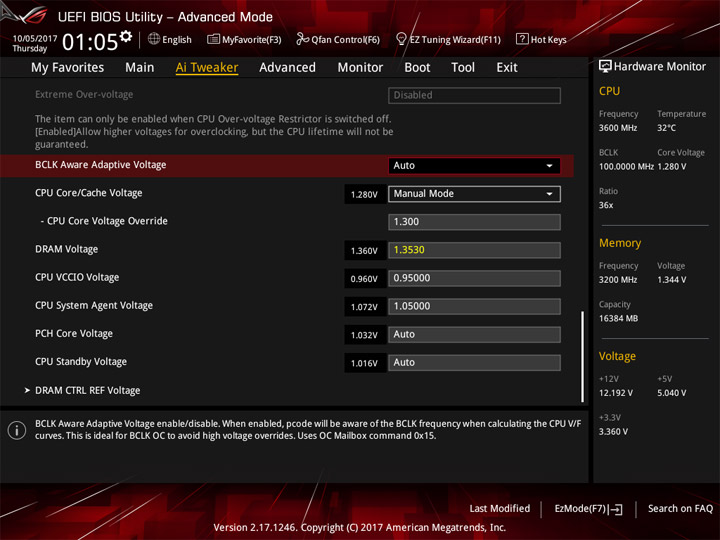Click the 1.280V core voltage readout
The height and width of the screenshot is (540, 720).
[x=365, y=194]
